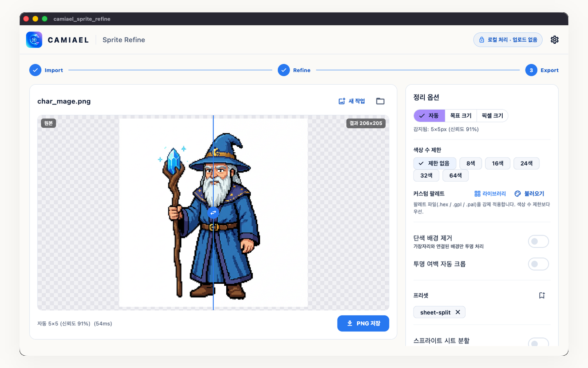Switch to the 목표 크기 tab

point(461,116)
